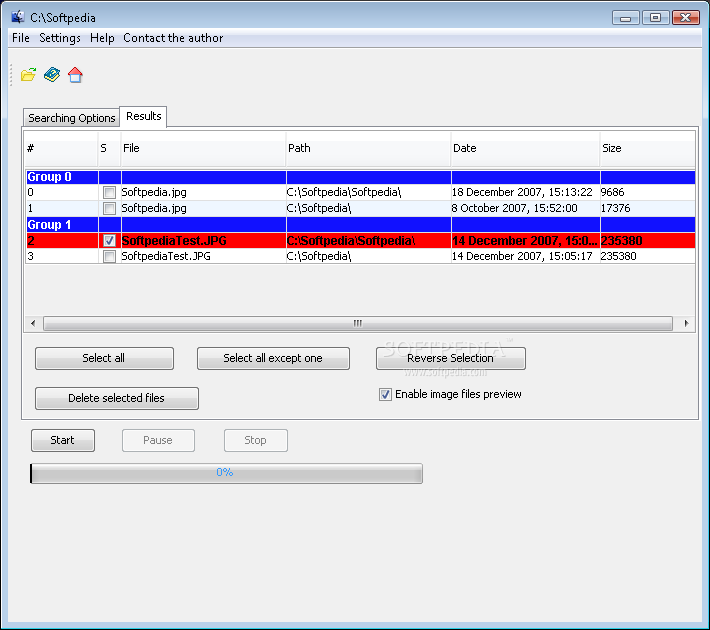Click Select all except one button
710x630 pixels.
273,358
